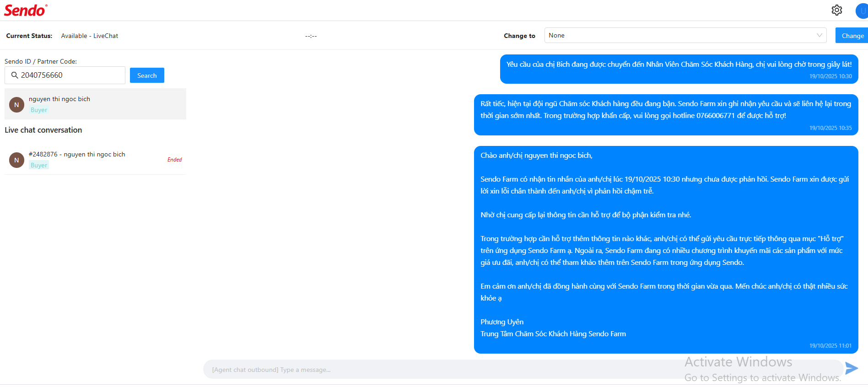868x387 pixels.
Task: Click the Live chat conversation heading
Action: (x=43, y=130)
